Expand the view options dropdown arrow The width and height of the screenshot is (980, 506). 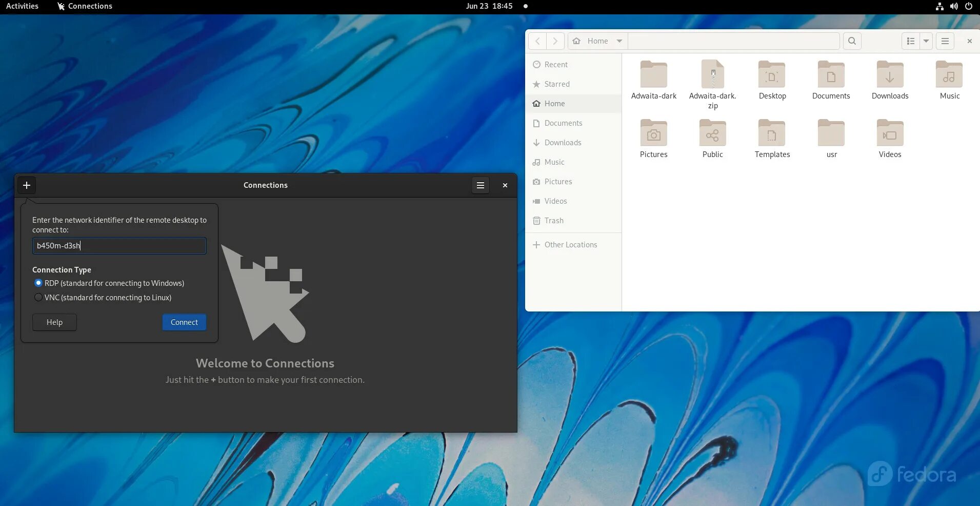[x=926, y=41]
